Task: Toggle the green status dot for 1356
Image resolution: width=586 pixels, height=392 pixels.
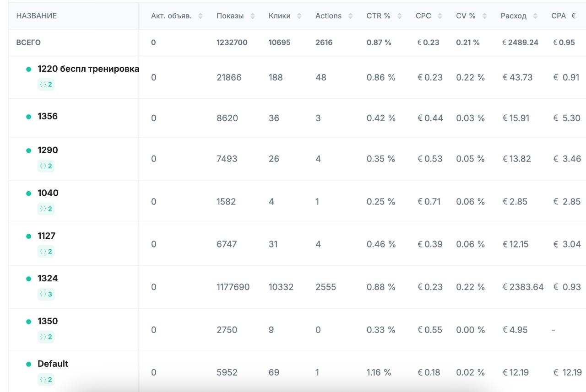Action: pos(28,117)
